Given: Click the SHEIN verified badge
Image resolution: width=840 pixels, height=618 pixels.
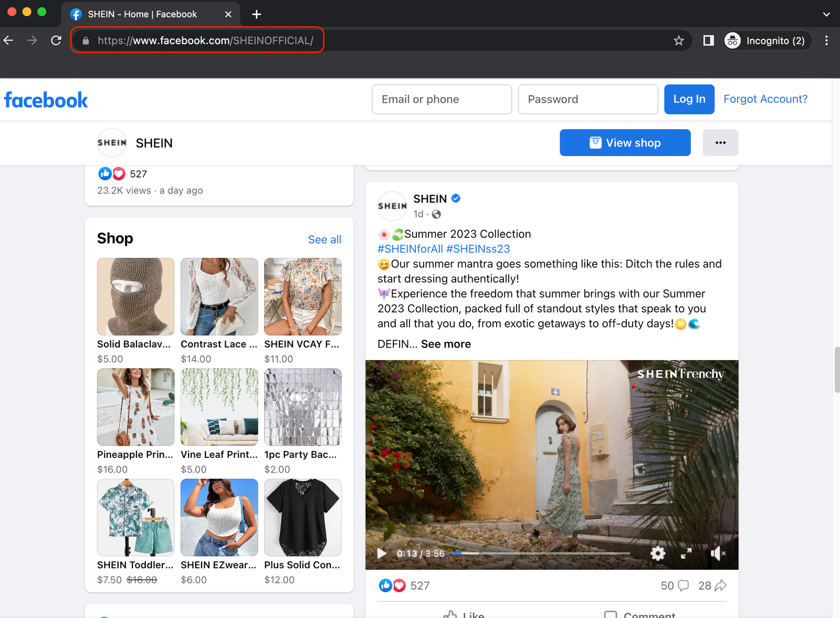Looking at the screenshot, I should click(x=455, y=198).
